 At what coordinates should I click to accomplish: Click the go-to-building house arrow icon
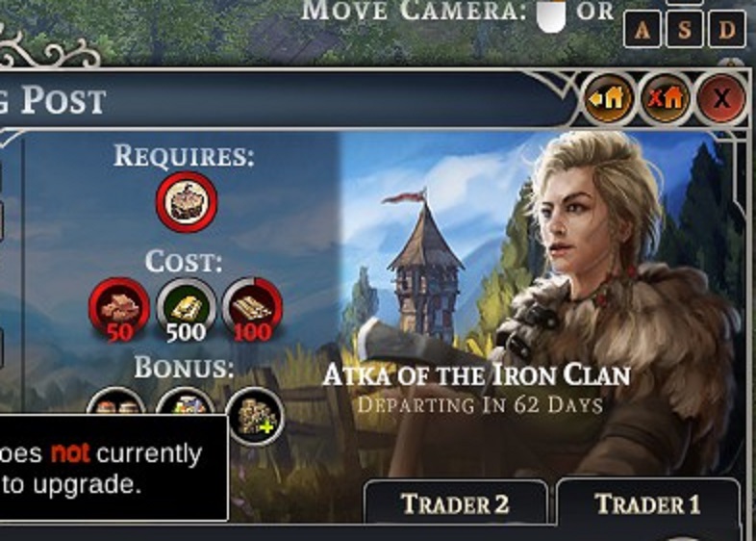[609, 98]
